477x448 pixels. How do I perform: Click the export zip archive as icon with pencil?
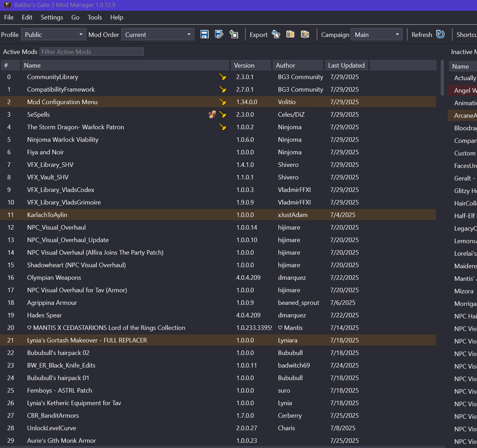(305, 34)
